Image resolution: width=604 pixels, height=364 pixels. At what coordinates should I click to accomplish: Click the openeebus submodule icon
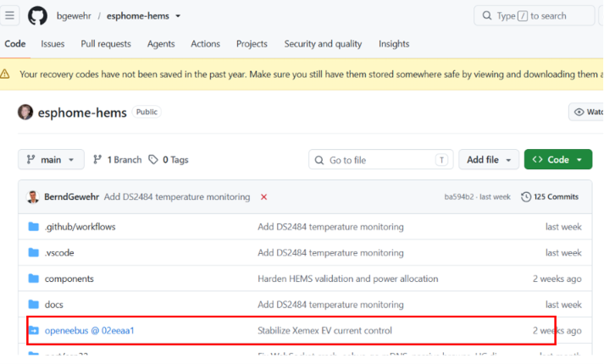pos(34,330)
